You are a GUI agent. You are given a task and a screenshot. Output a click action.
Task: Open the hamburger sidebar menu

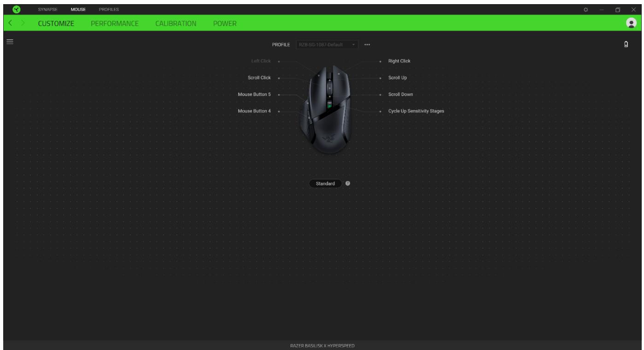pyautogui.click(x=9, y=41)
